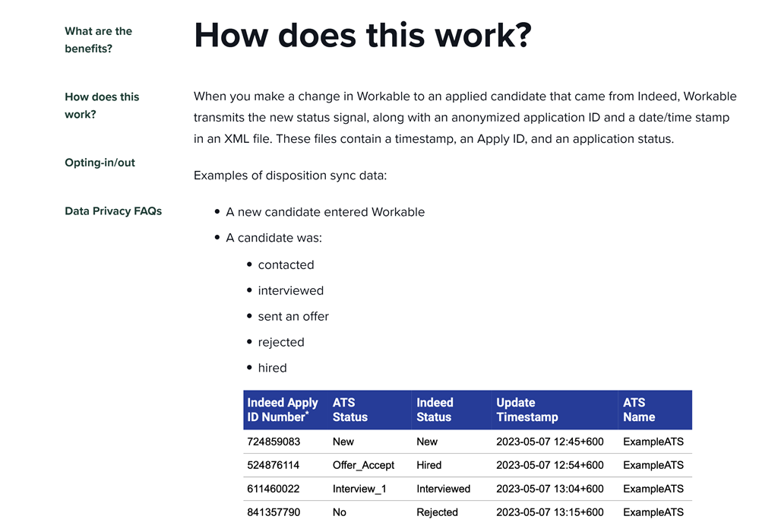
Task: Click the "Interview_1" ATS status cell
Action: coord(359,489)
